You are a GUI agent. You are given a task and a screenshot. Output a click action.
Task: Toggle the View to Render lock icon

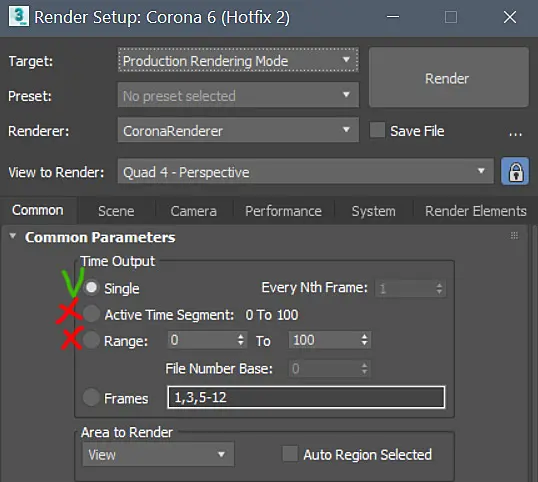tap(515, 171)
